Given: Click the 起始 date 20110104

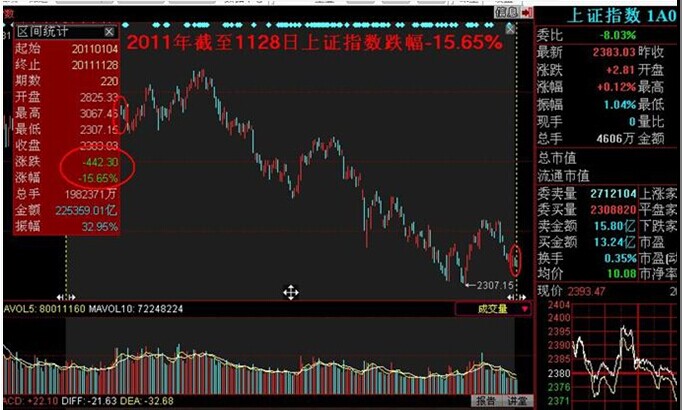Looking at the screenshot, I should pos(95,49).
